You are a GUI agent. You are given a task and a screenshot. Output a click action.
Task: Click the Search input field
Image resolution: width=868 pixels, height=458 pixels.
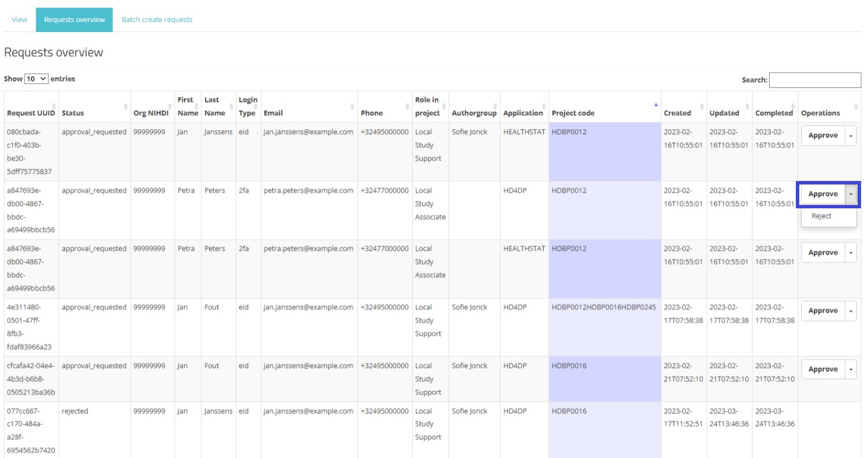[814, 80]
